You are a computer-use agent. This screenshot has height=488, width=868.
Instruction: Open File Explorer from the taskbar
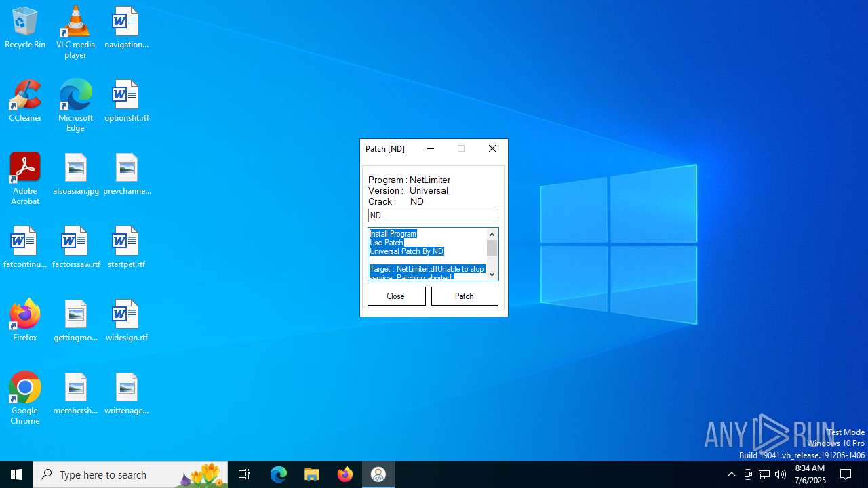(x=312, y=474)
